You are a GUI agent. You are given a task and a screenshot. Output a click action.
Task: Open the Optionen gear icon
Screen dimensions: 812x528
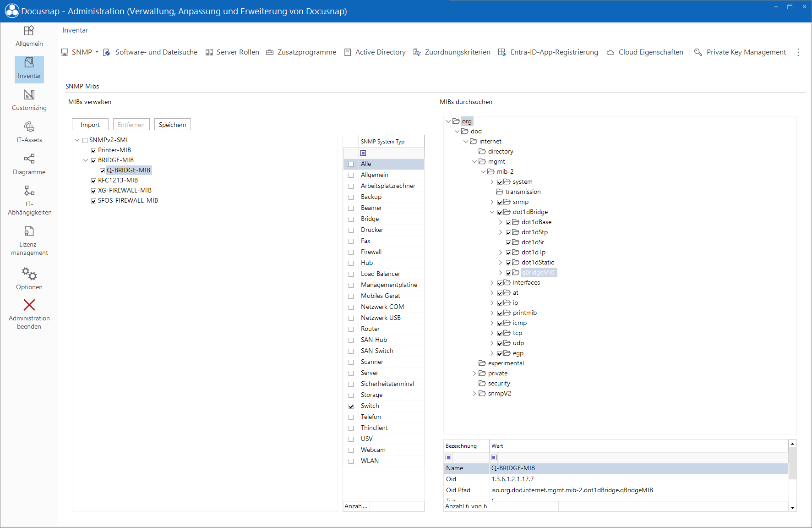pyautogui.click(x=29, y=274)
